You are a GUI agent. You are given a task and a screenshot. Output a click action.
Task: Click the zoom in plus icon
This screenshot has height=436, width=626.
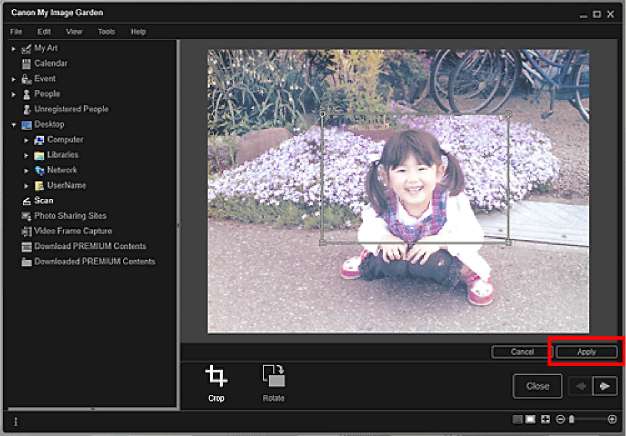click(x=612, y=419)
